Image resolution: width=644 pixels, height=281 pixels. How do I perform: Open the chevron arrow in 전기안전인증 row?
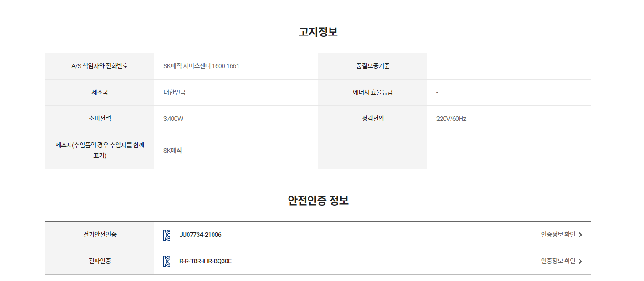point(580,235)
